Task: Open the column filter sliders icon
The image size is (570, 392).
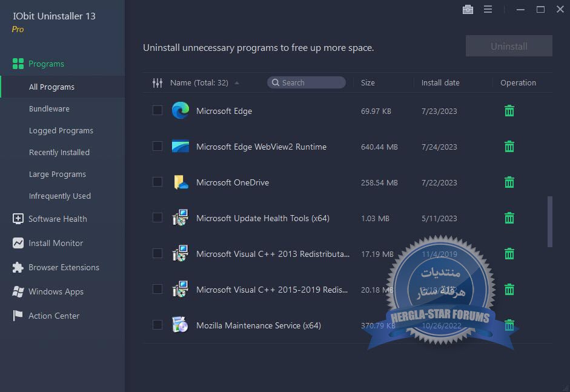Action: click(x=157, y=83)
